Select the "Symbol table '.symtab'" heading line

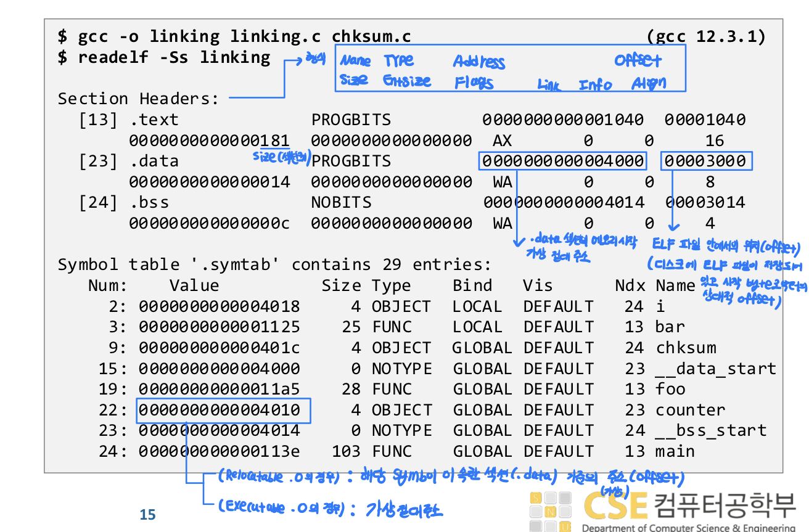274,265
